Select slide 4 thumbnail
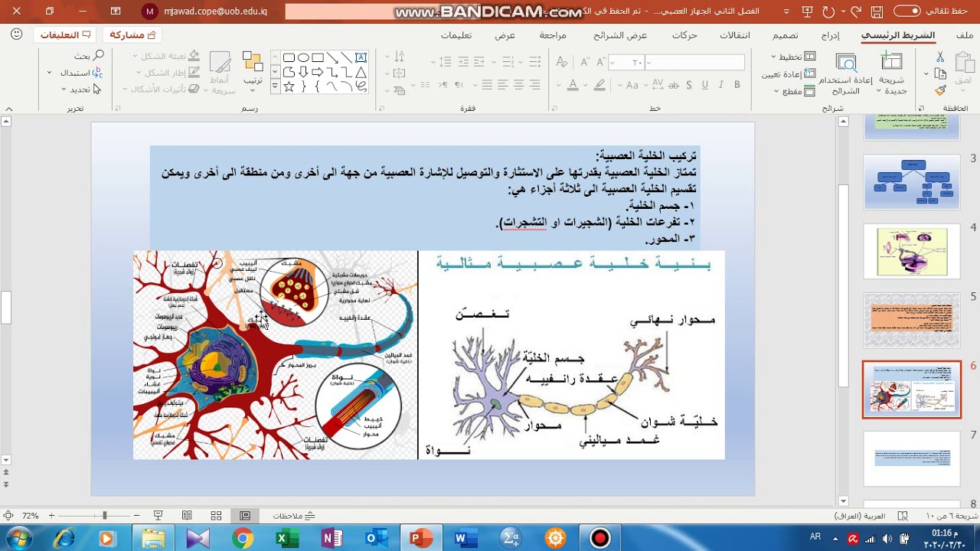The width and height of the screenshot is (980, 551). coord(912,251)
